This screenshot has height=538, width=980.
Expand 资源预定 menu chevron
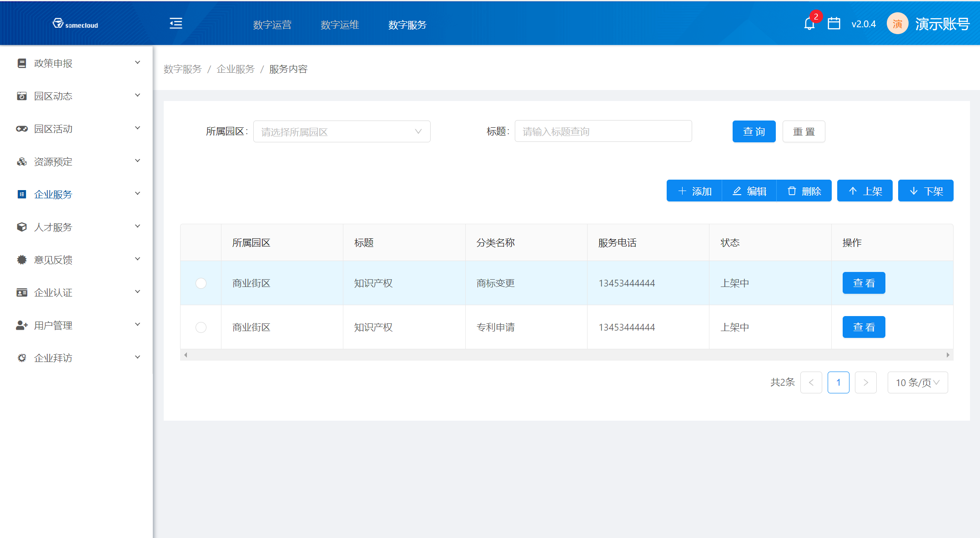[x=137, y=161]
